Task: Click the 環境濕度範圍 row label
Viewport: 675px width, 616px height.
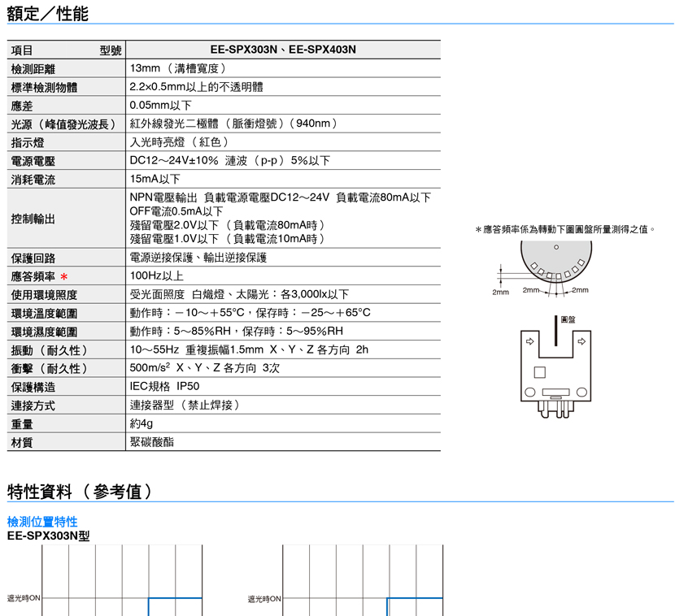Action: click(x=44, y=332)
